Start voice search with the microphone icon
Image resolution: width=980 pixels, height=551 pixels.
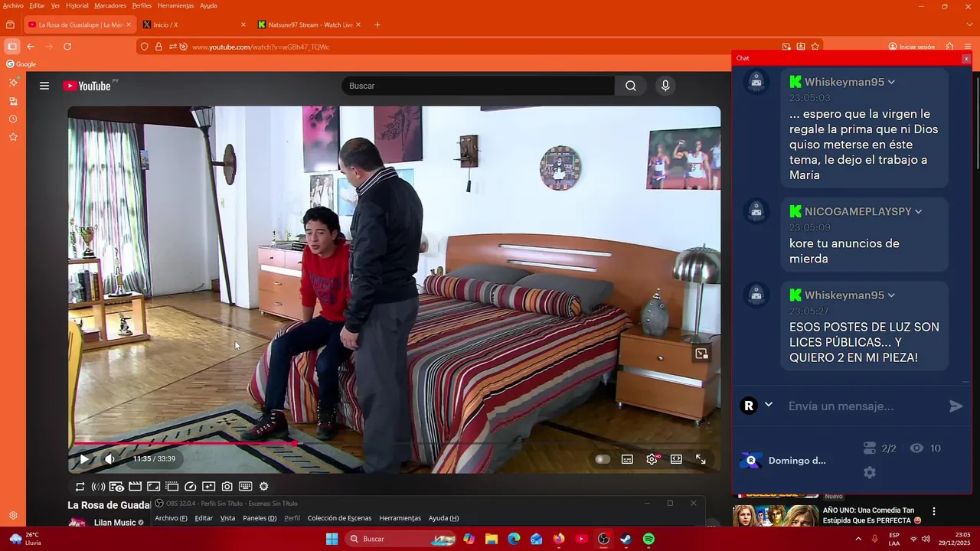click(665, 86)
